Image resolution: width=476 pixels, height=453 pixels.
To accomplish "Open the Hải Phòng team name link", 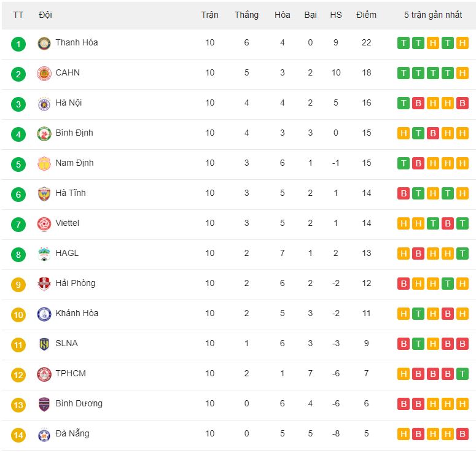I will [76, 283].
